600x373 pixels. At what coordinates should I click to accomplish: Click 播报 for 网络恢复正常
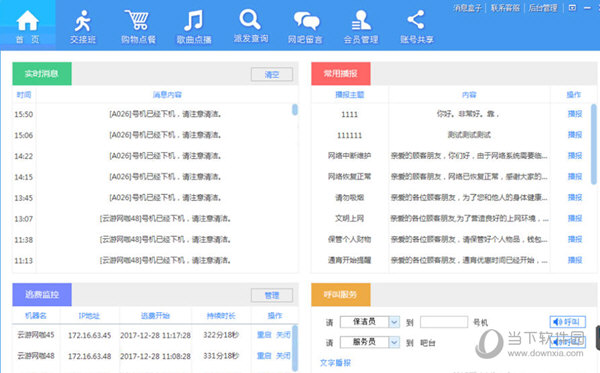coord(575,176)
